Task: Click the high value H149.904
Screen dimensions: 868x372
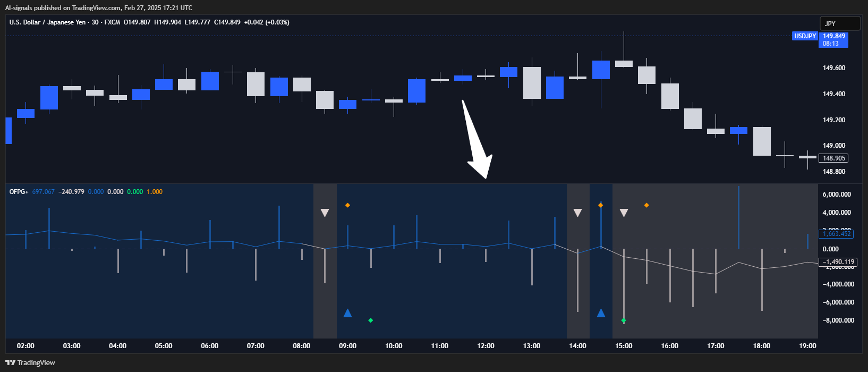Action: pyautogui.click(x=167, y=22)
